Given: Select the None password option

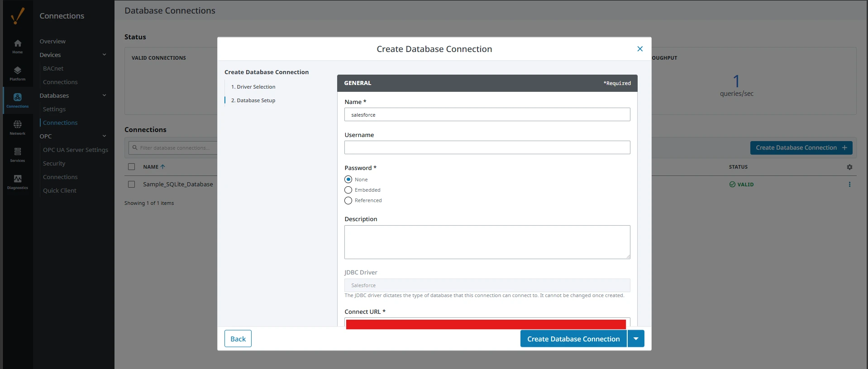Looking at the screenshot, I should coord(348,180).
